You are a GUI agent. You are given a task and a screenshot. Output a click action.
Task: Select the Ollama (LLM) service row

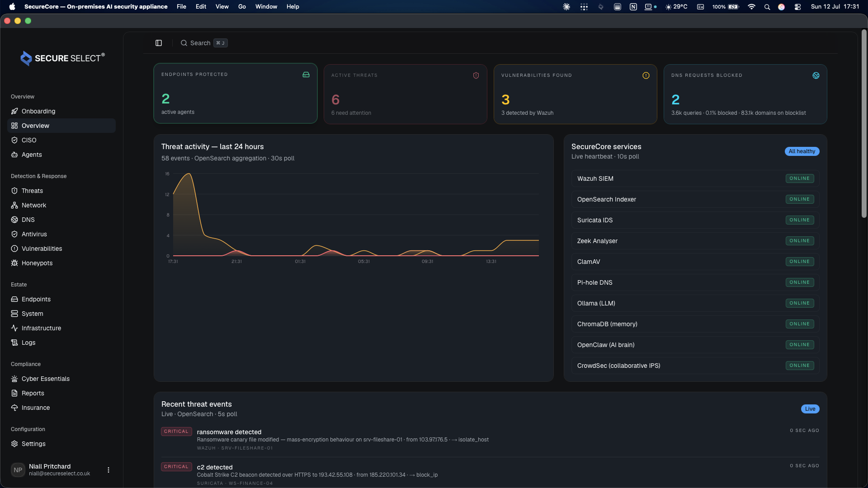click(695, 303)
